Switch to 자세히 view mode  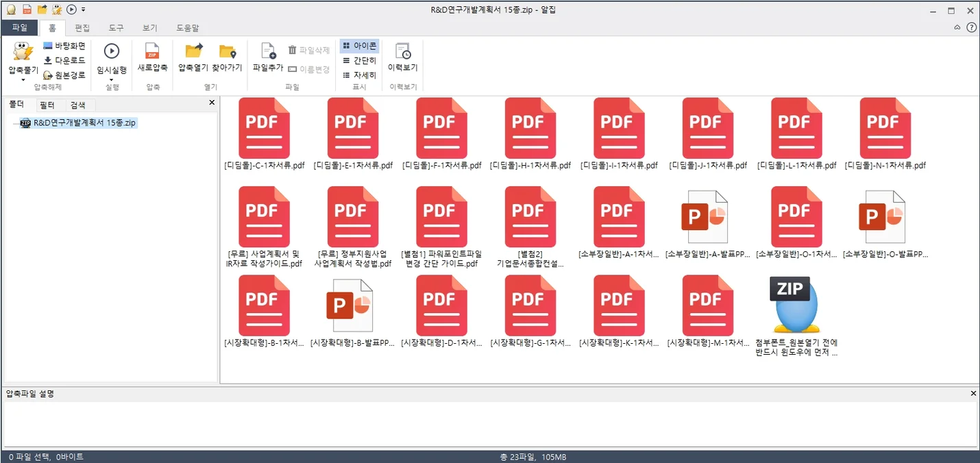[x=360, y=75]
